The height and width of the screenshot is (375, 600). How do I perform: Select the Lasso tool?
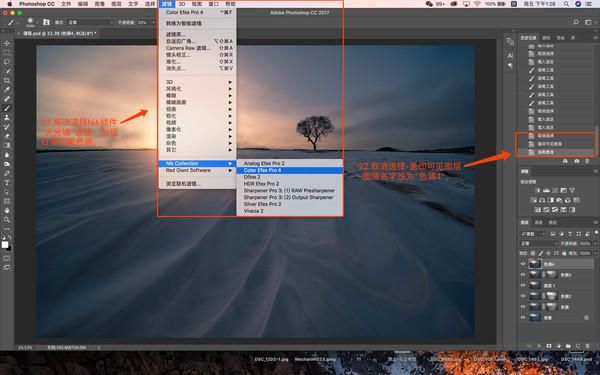(x=7, y=62)
